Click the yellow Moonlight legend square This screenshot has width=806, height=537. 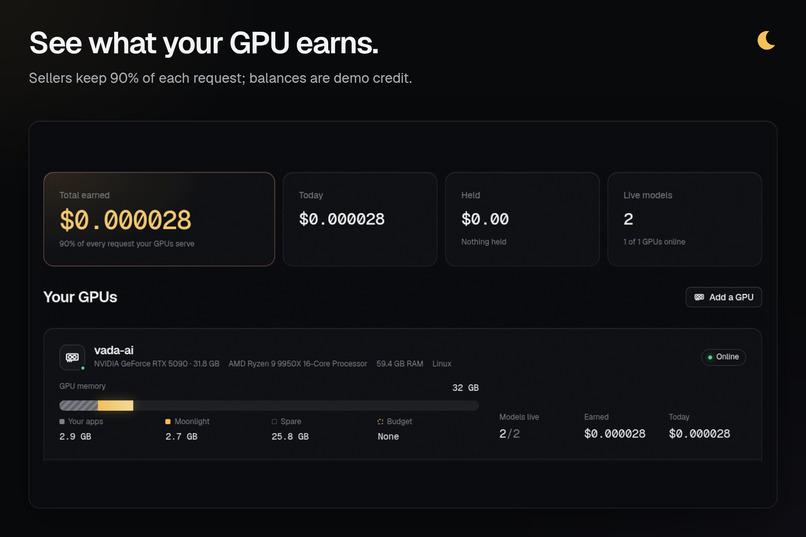pos(168,421)
